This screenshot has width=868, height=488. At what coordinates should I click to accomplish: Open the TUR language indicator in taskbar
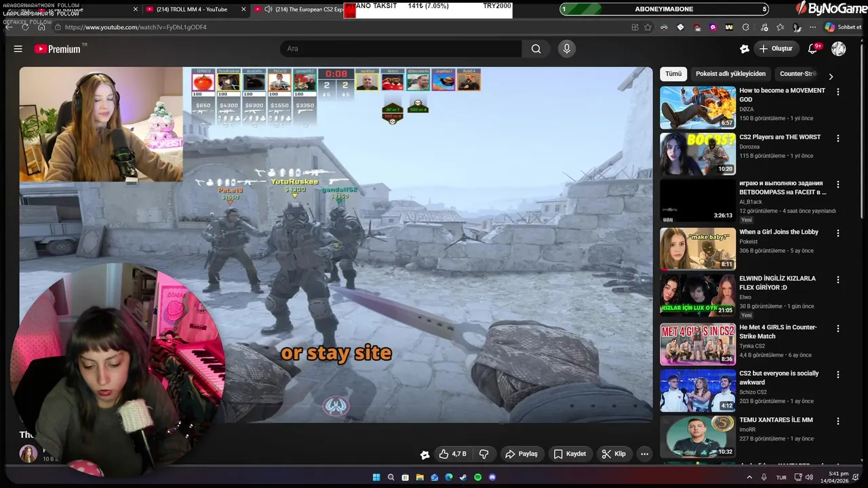781,477
